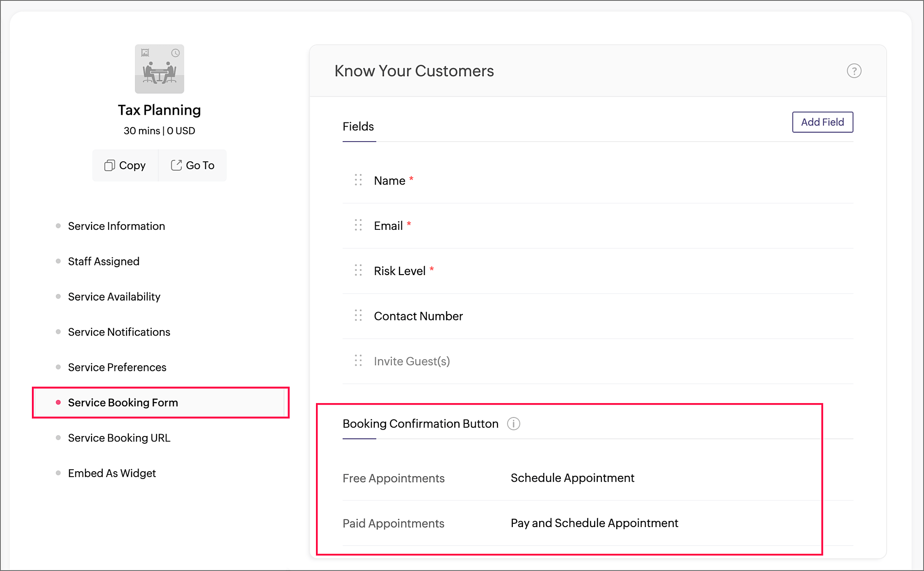Click the Add Field button
Screen dimensions: 924x571
(822, 122)
